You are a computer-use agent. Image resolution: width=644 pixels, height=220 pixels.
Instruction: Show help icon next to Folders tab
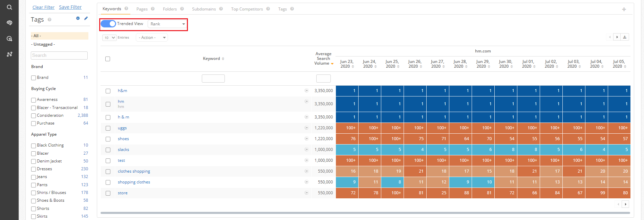[x=182, y=9]
